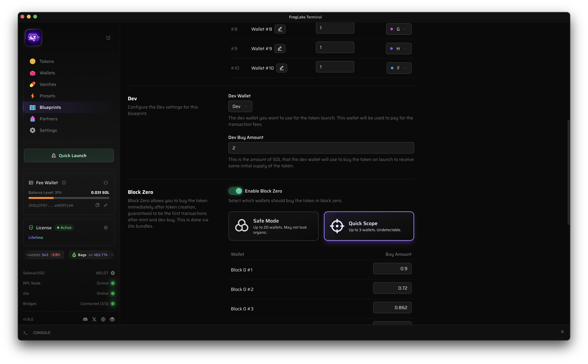Select Blueprints in sidebar
This screenshot has width=588, height=364.
point(69,107)
